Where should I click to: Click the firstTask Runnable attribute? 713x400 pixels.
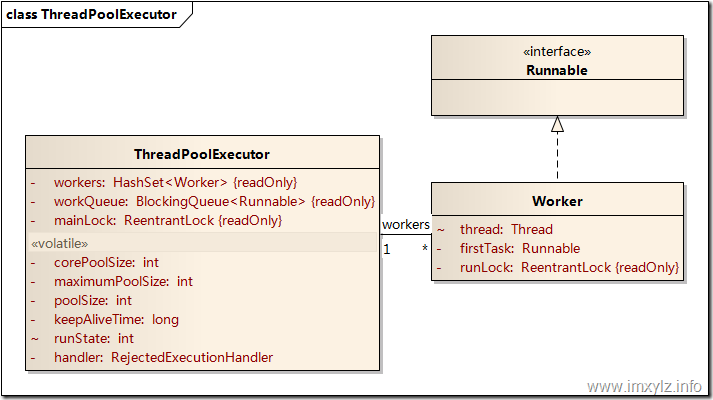[x=519, y=248]
